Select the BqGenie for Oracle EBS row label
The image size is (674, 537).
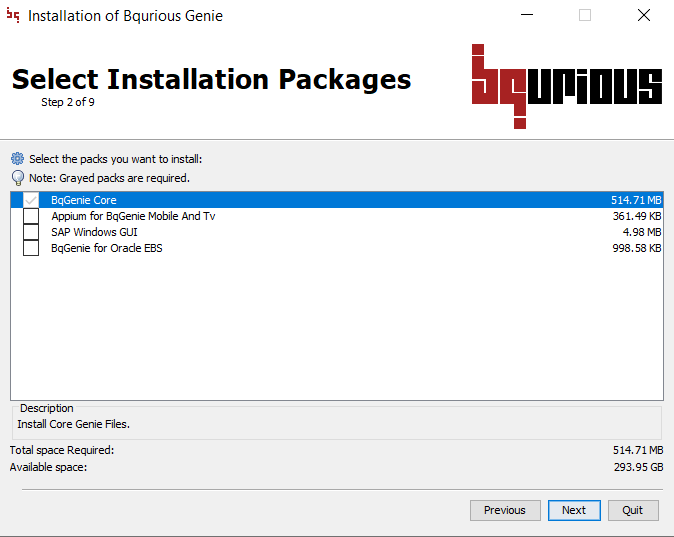(x=107, y=248)
